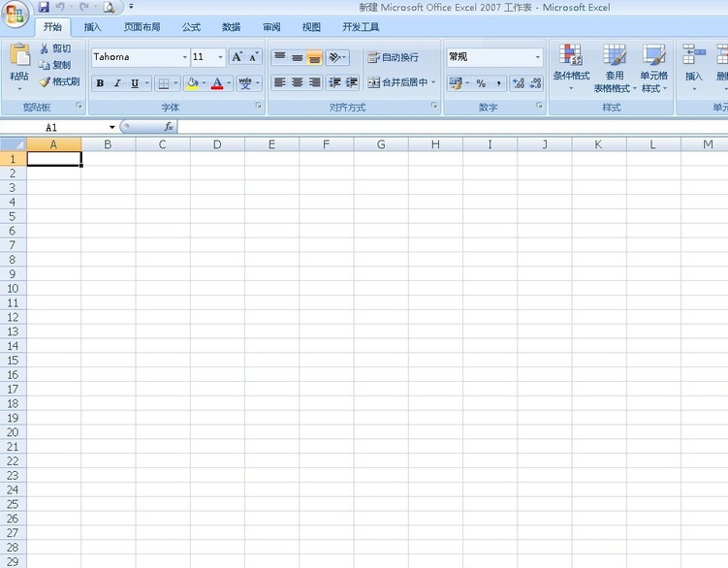
Task: Open Print Preview from Quick Access toolbar
Action: (110, 7)
